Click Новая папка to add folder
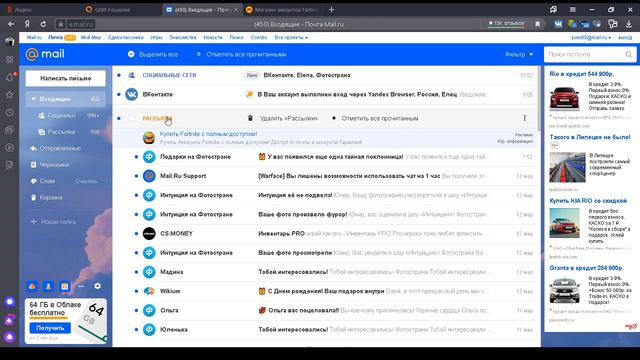 pyautogui.click(x=58, y=222)
